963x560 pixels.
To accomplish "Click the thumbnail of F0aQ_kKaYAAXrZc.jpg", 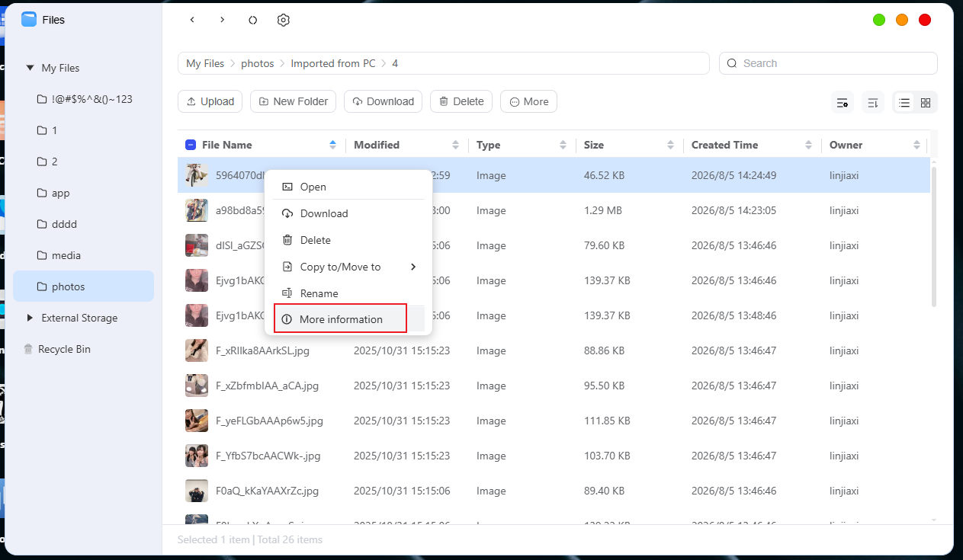I will 197,491.
